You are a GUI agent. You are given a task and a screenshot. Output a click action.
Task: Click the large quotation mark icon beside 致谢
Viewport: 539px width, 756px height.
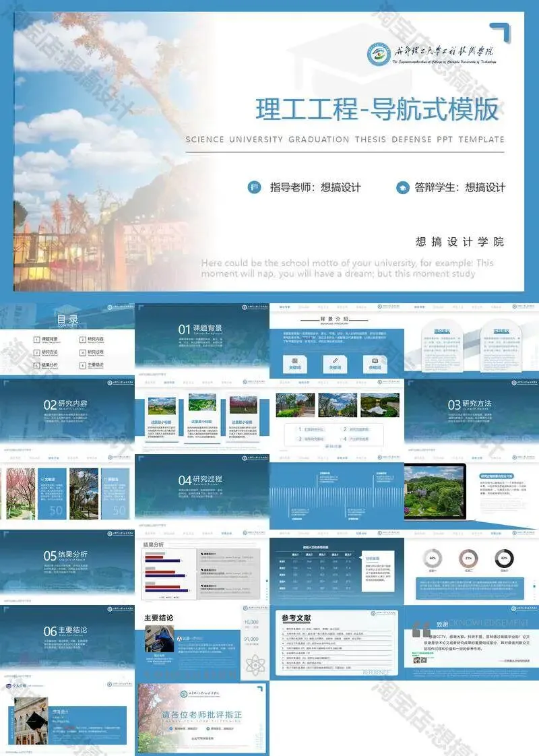[421, 629]
